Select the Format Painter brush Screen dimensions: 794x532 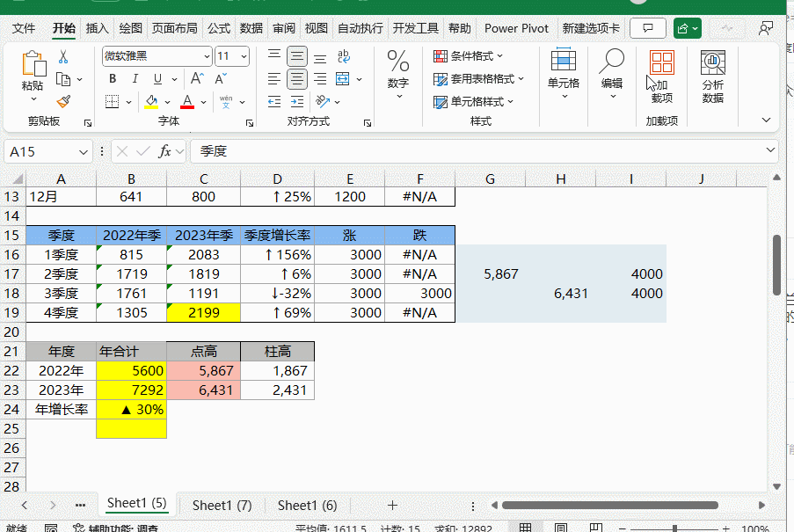coord(63,102)
